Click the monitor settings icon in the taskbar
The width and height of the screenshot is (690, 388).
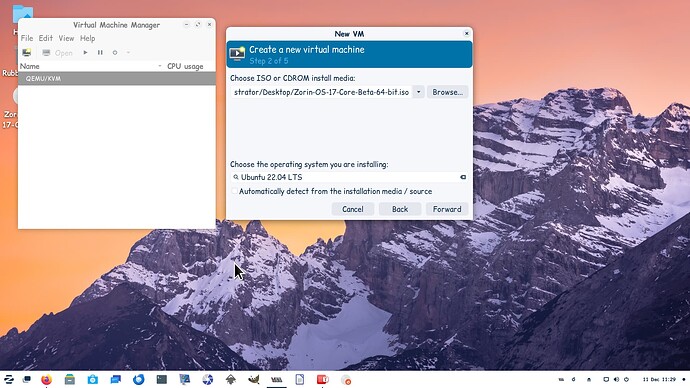tap(184, 379)
